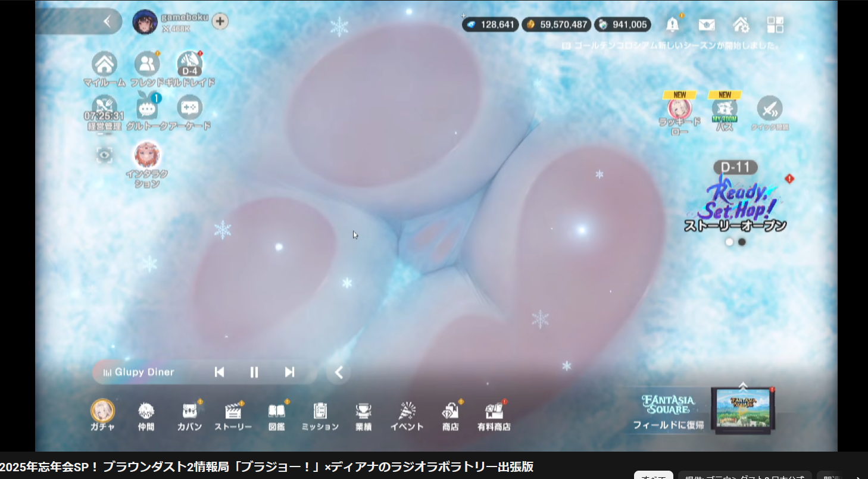Click the Fantasia Square monitor thumbnail
The height and width of the screenshot is (479, 868).
click(x=744, y=409)
